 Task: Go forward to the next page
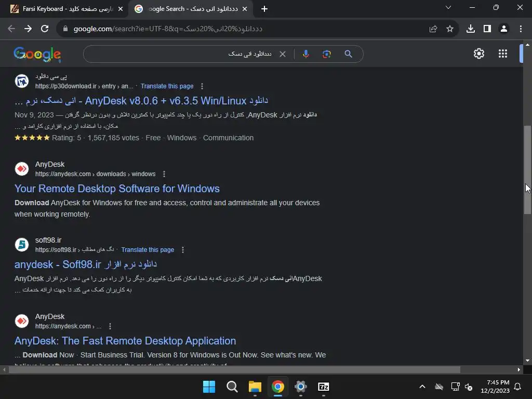pyautogui.click(x=28, y=29)
